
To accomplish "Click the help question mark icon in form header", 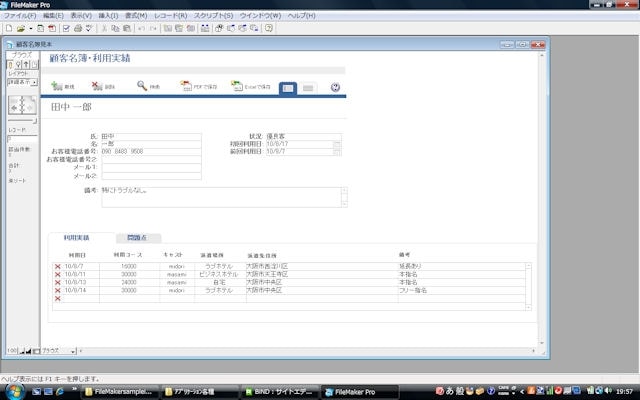I will click(335, 88).
